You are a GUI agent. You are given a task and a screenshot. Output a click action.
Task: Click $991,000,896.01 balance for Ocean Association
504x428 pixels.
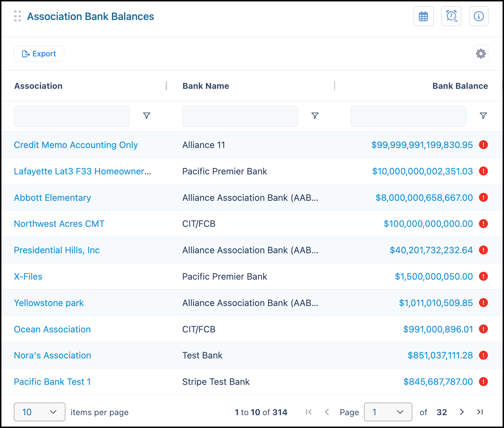[x=438, y=329]
